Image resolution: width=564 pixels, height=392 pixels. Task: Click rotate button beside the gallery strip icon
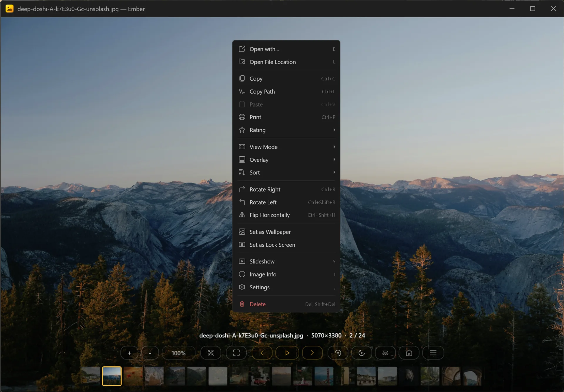[x=362, y=353]
